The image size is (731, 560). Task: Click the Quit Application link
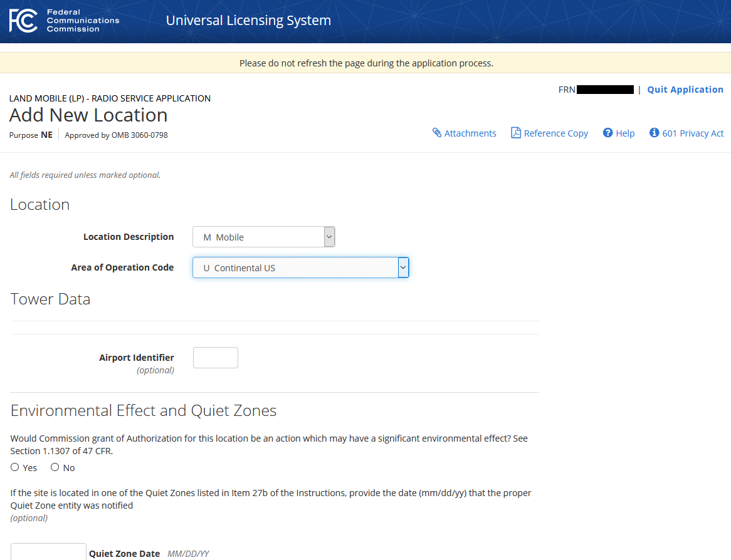[x=685, y=90]
